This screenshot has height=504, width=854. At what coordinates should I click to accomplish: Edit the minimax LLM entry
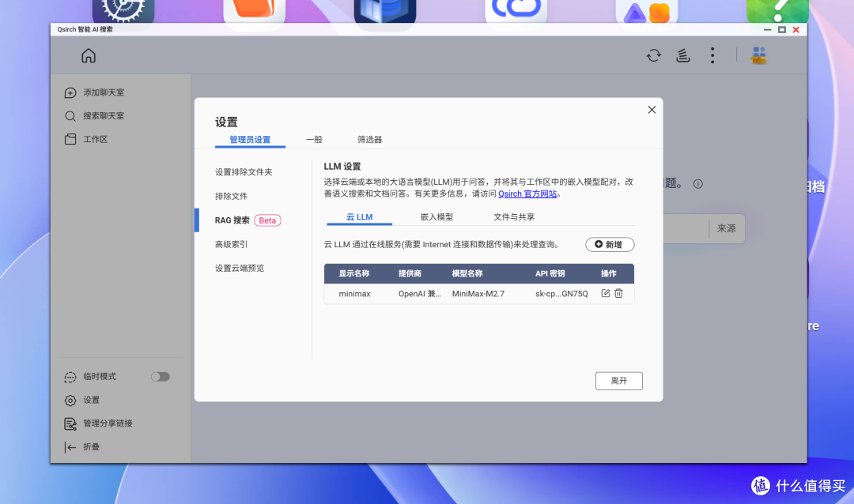coord(606,293)
